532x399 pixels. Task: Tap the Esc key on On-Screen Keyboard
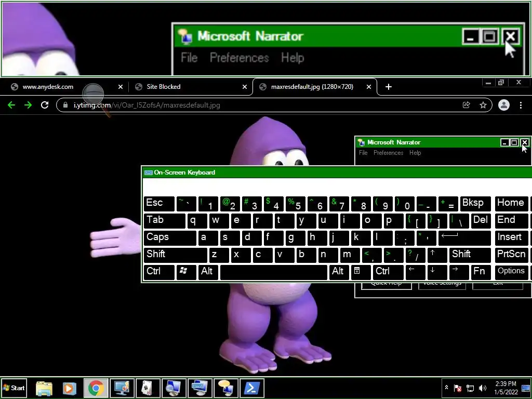click(159, 204)
